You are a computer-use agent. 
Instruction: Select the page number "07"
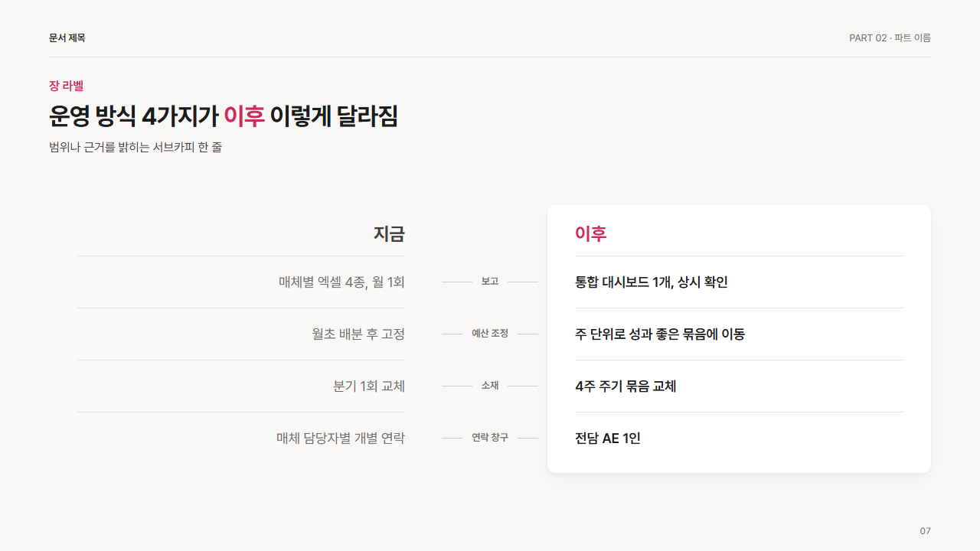[926, 531]
